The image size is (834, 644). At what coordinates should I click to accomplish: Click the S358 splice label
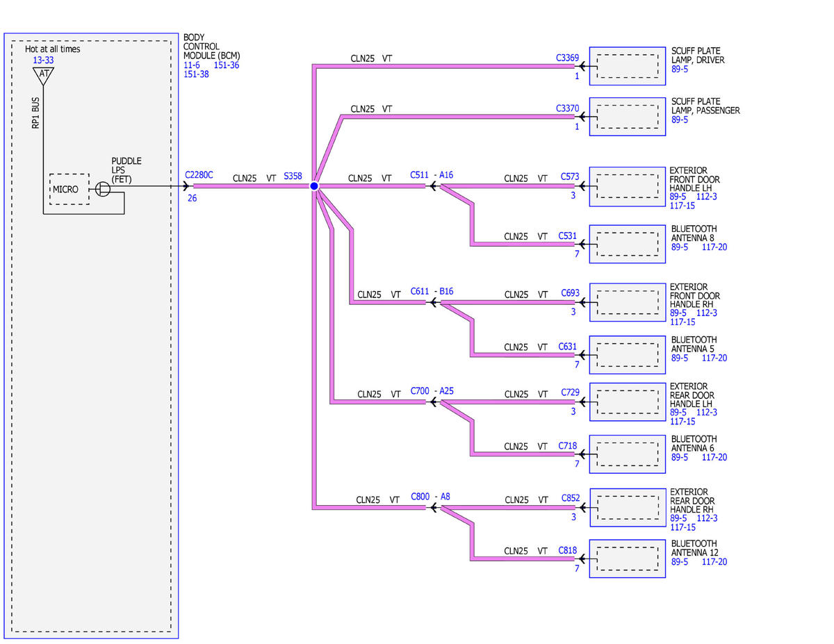[293, 176]
